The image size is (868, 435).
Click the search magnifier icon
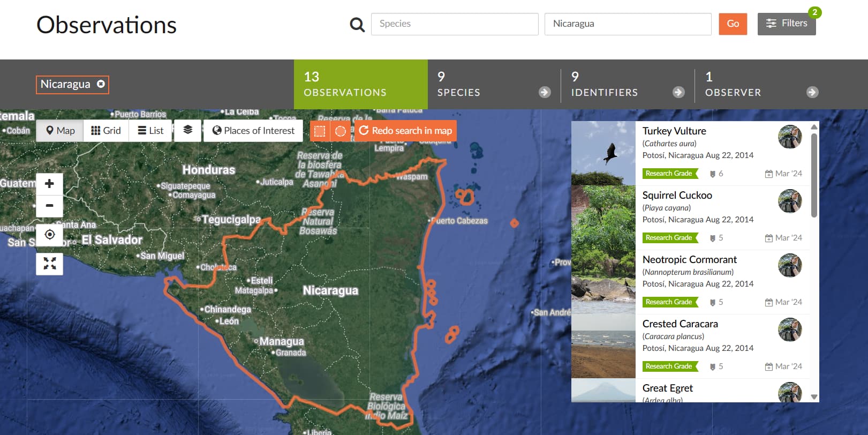(x=357, y=25)
